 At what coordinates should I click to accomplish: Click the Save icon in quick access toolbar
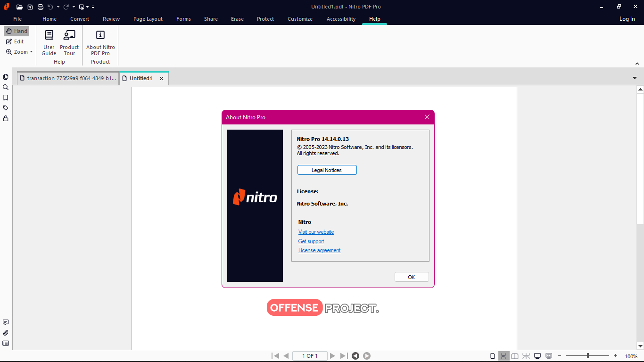tap(30, 7)
